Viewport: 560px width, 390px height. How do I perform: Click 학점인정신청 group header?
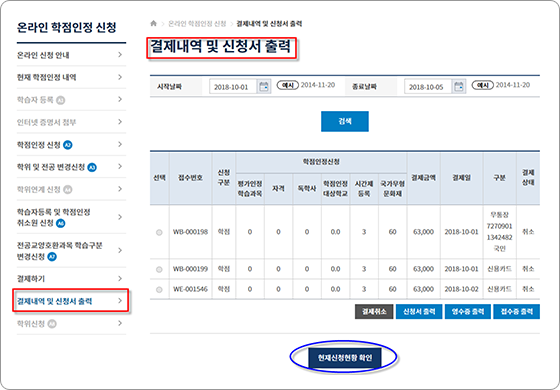click(321, 162)
